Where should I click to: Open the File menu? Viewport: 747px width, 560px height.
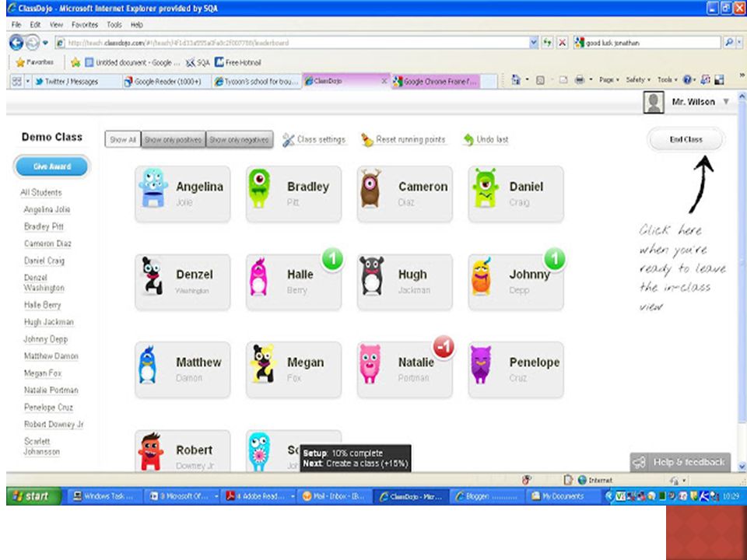tap(16, 25)
